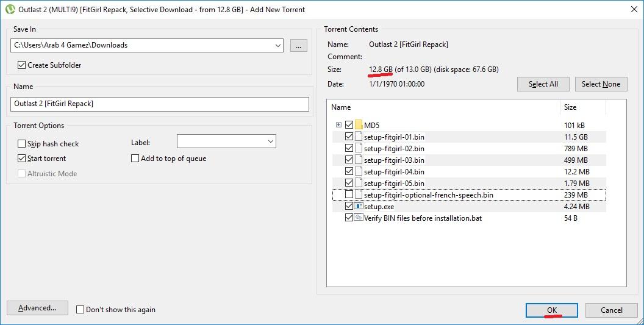The width and height of the screenshot is (644, 325).
Task: Enable Add to top of queue
Action: point(135,158)
